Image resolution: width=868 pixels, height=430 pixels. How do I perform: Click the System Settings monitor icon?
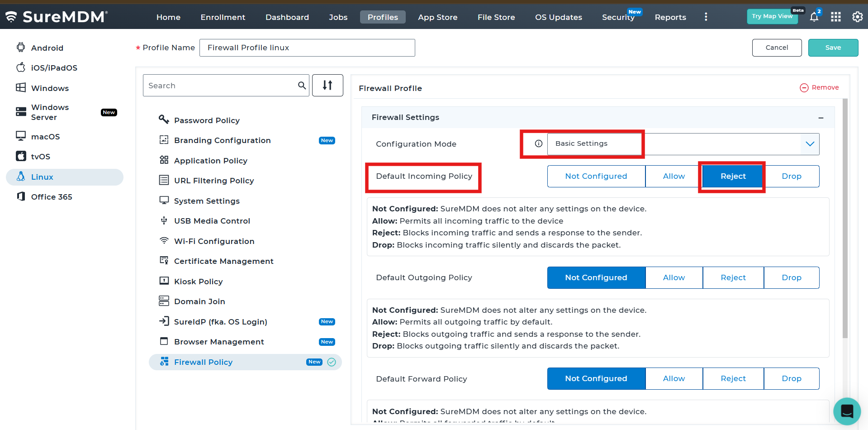pyautogui.click(x=164, y=200)
